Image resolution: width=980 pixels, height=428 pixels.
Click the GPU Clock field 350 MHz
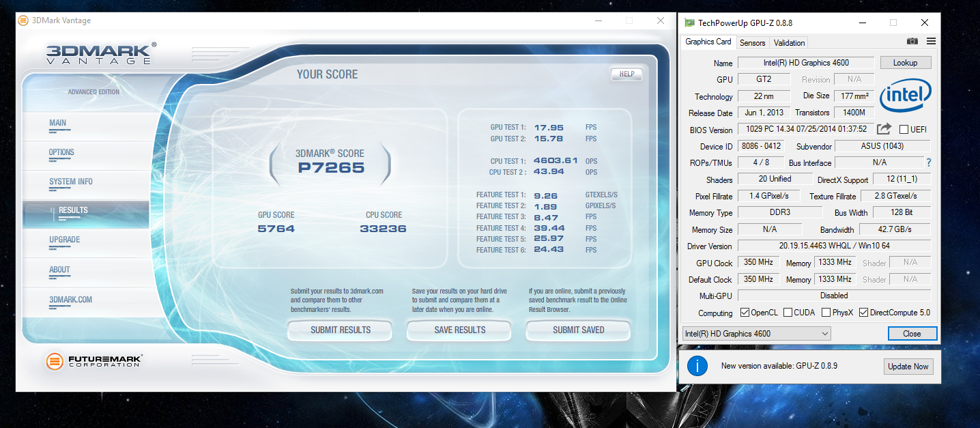pyautogui.click(x=758, y=263)
